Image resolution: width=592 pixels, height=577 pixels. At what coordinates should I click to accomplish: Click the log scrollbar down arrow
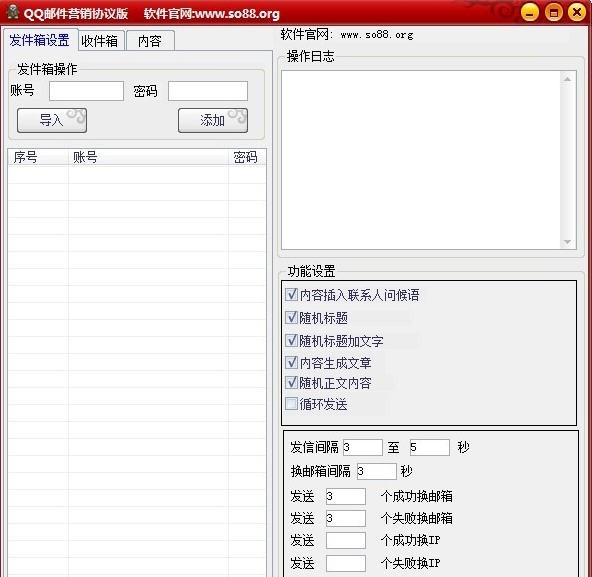pyautogui.click(x=567, y=242)
